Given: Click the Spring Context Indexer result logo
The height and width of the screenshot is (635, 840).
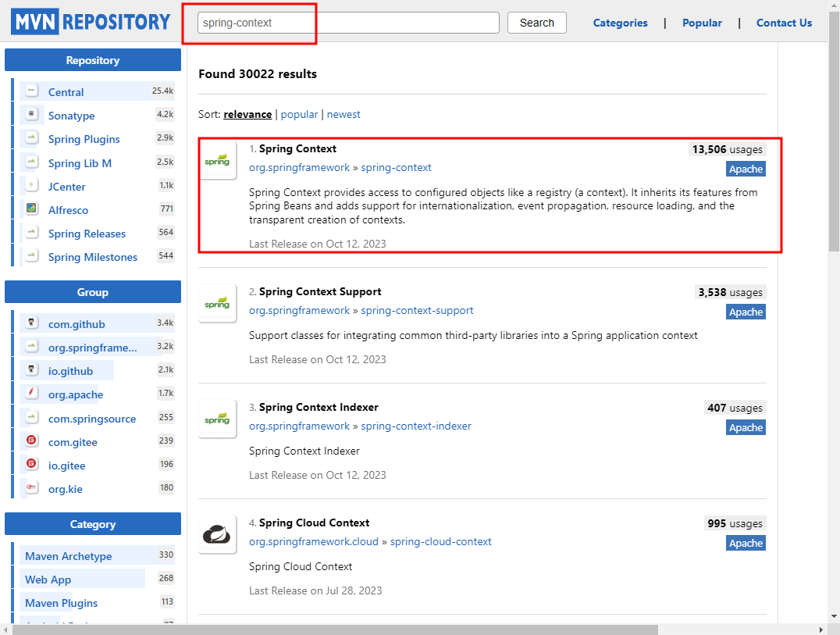Looking at the screenshot, I should [218, 419].
